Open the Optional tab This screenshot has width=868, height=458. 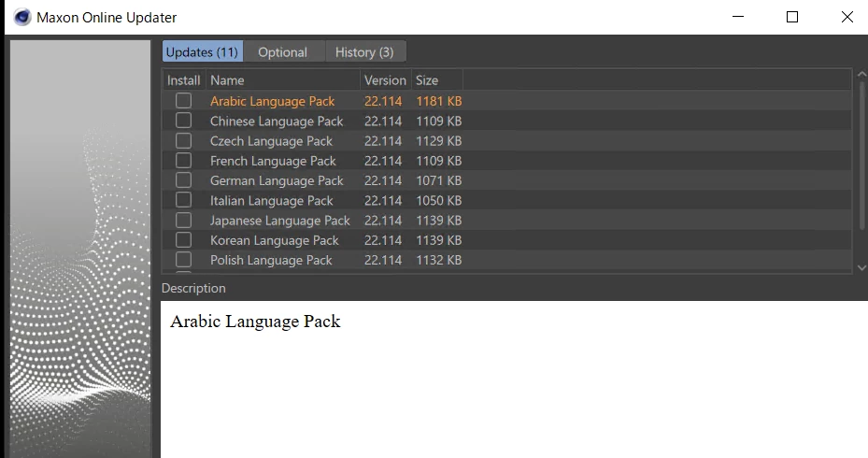coord(283,52)
